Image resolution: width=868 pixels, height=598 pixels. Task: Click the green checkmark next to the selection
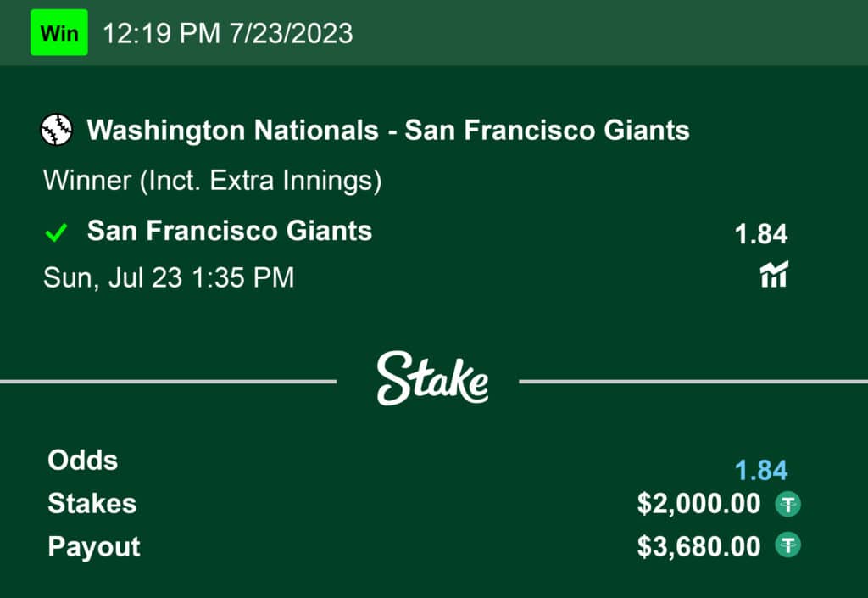click(x=57, y=232)
